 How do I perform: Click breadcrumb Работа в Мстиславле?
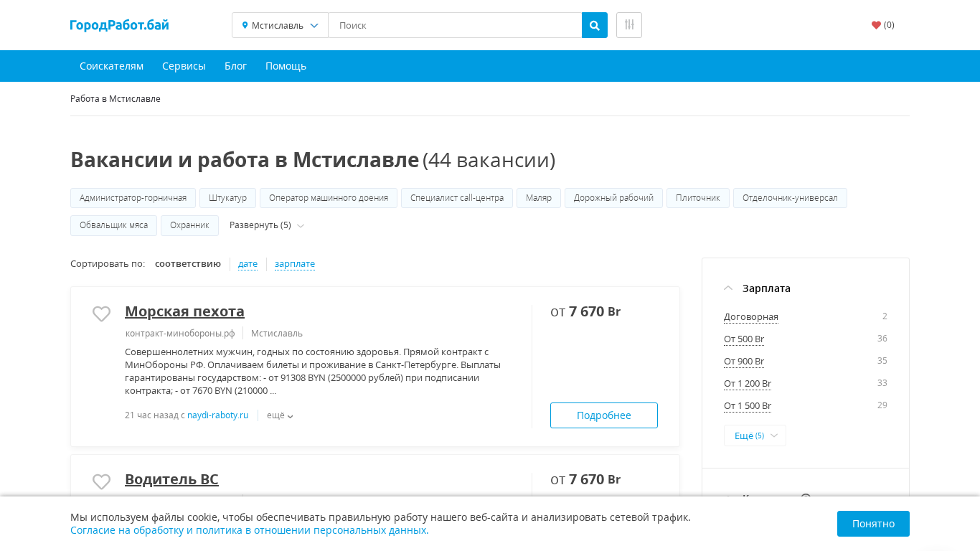coord(116,99)
